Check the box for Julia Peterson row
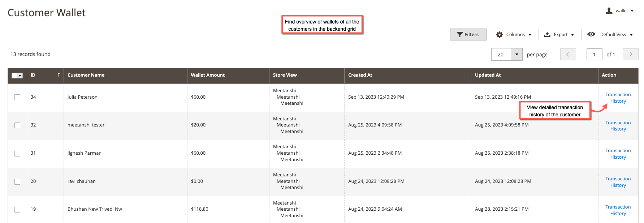Image resolution: width=644 pixels, height=223 pixels. point(17,97)
